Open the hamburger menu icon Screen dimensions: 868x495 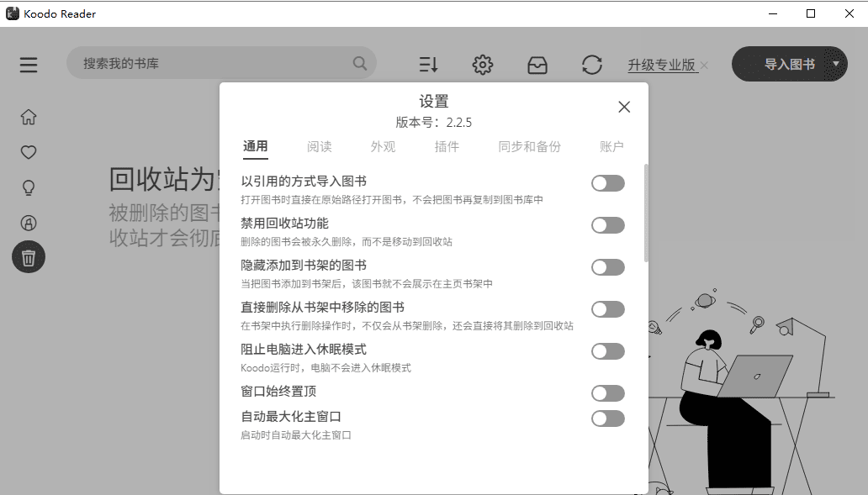(x=29, y=65)
